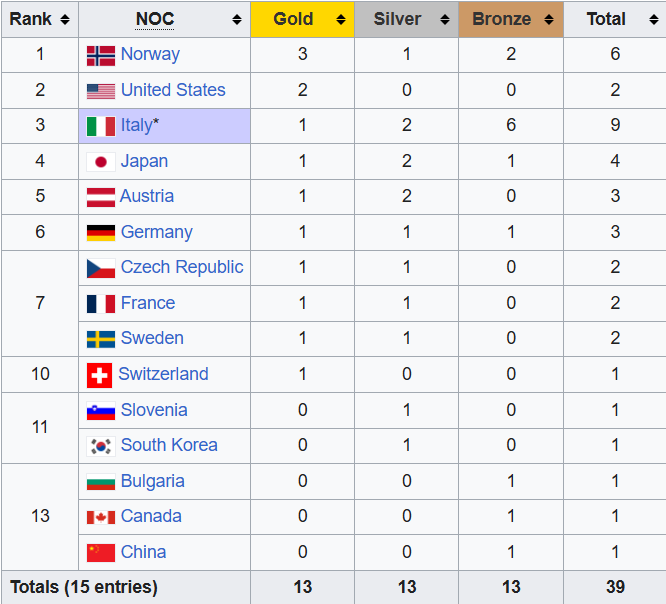The image size is (666, 604).
Task: Click the France flag icon
Action: 100,304
